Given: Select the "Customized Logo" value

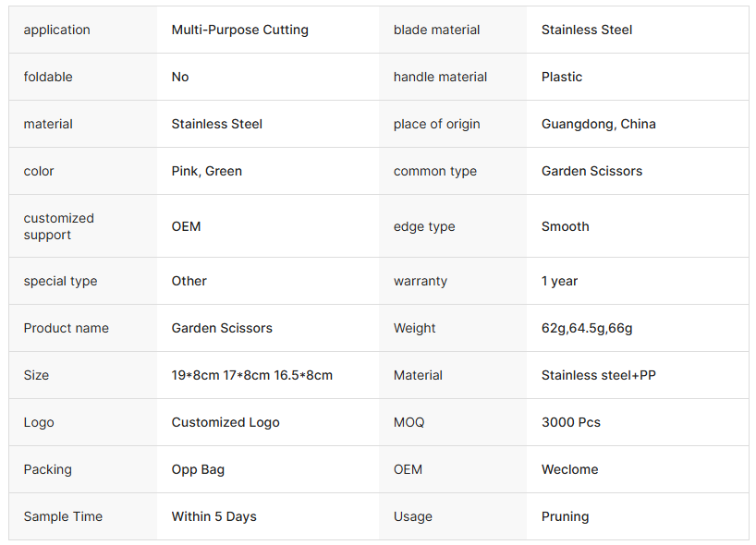Looking at the screenshot, I should point(226,422).
